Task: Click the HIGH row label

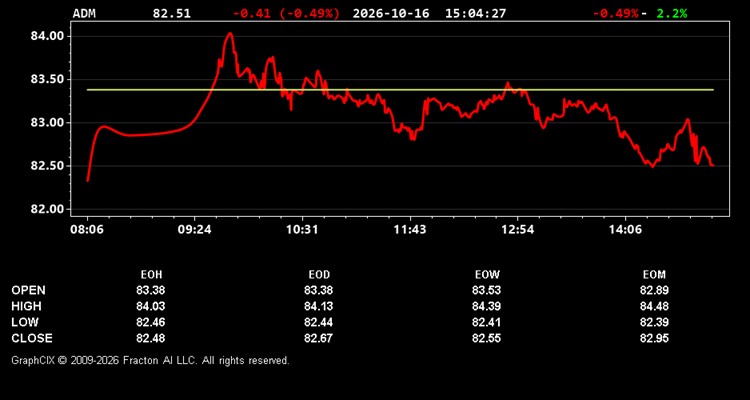Action: 26,306
